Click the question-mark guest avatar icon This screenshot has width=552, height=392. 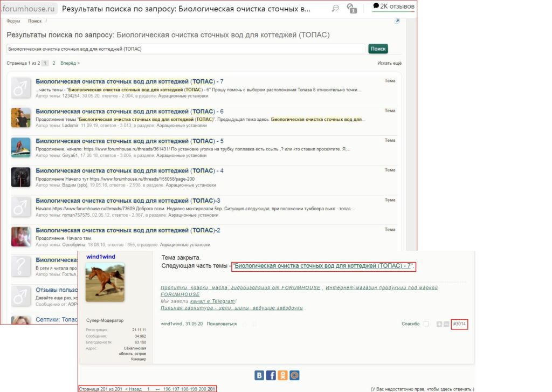coord(21,266)
